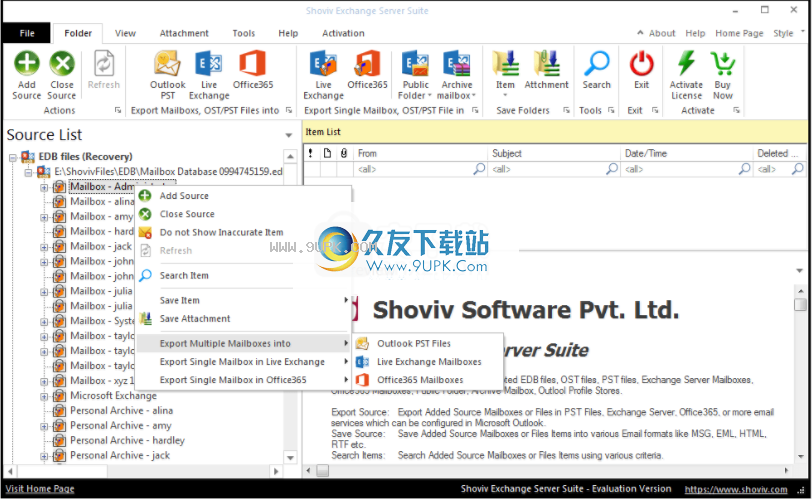Viewport: 812px width, 499px height.
Task: Collapse EDB files (Recovery) tree node
Action: tap(13, 157)
